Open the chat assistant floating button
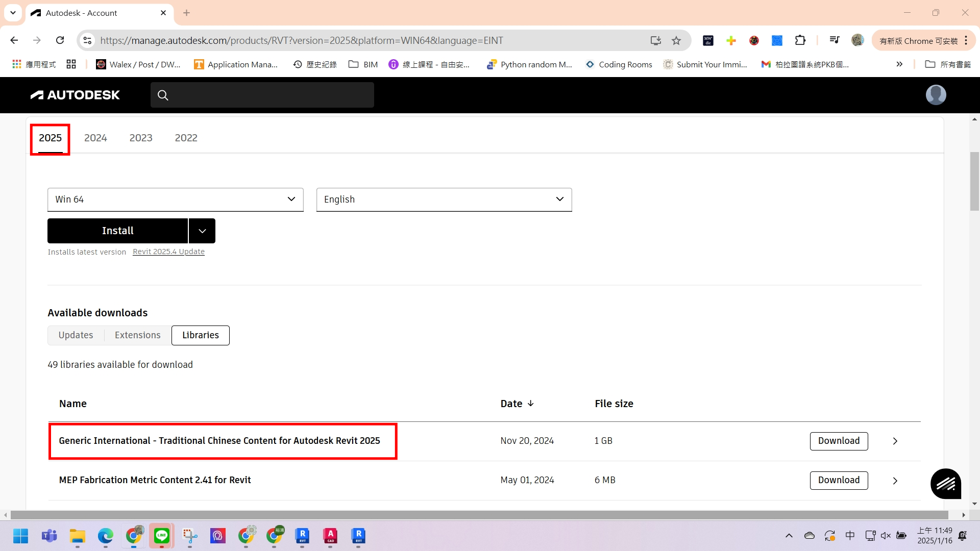 pos(945,484)
